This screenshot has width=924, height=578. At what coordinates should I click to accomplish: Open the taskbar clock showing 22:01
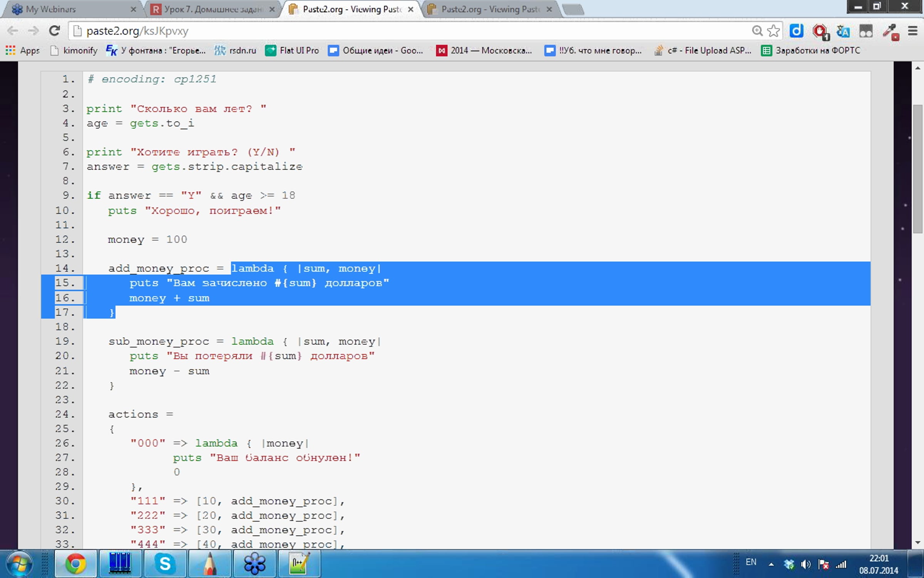(x=879, y=564)
